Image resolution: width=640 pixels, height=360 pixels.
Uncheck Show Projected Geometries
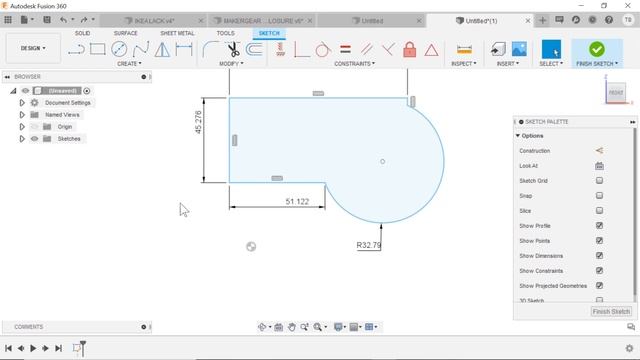pyautogui.click(x=599, y=286)
